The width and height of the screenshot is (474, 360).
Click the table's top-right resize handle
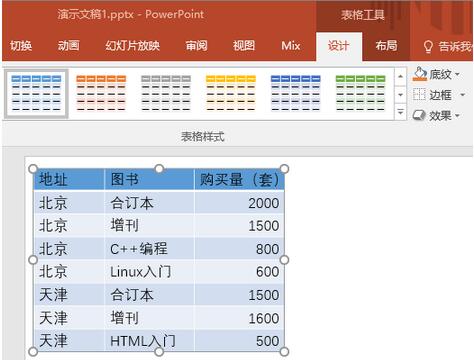tap(284, 169)
